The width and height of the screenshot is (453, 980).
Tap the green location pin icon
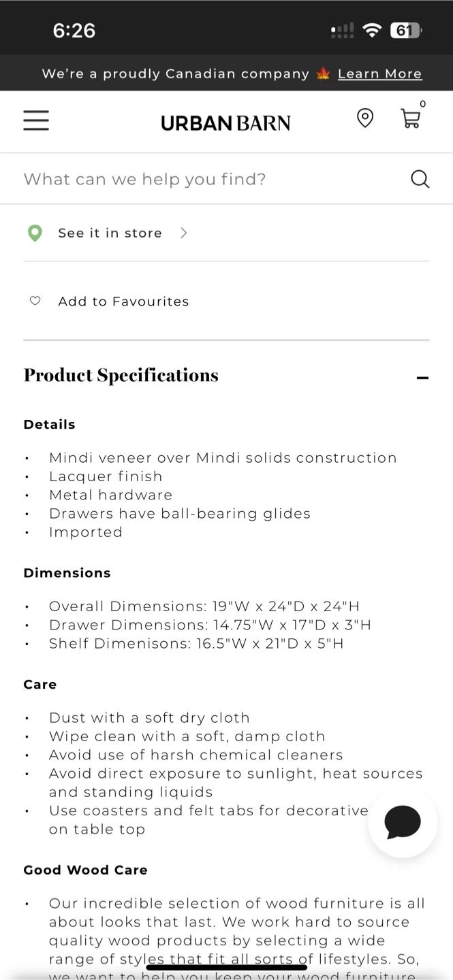click(35, 233)
